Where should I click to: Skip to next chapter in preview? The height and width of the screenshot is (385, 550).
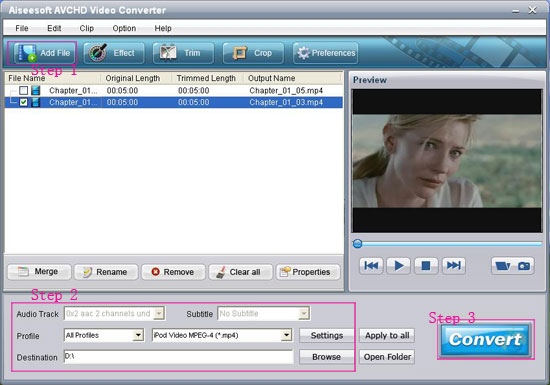click(x=454, y=266)
